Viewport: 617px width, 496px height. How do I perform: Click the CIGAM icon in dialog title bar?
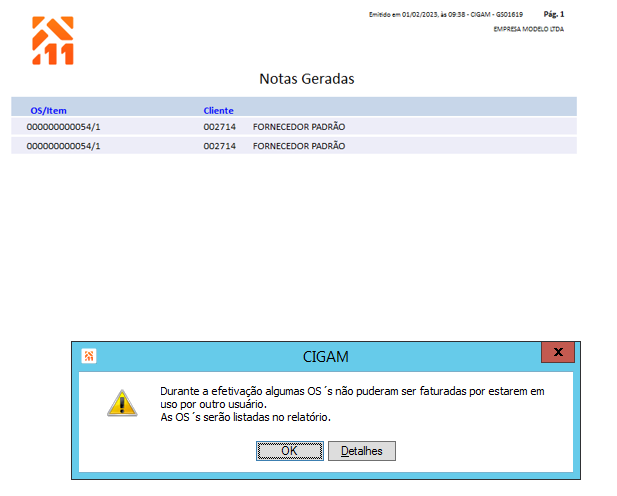pyautogui.click(x=89, y=356)
